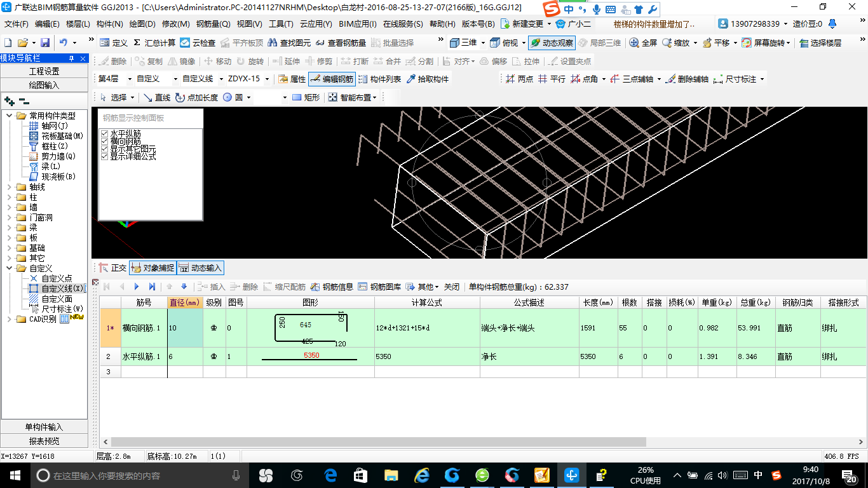Open the 文件(F) menu

pos(16,24)
